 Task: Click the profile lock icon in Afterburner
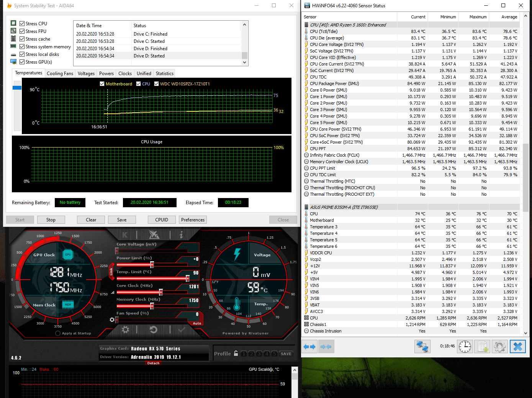click(x=236, y=354)
